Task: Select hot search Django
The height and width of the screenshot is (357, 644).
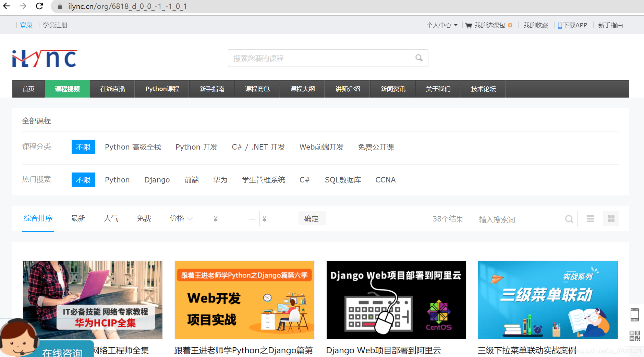Action: coord(157,180)
